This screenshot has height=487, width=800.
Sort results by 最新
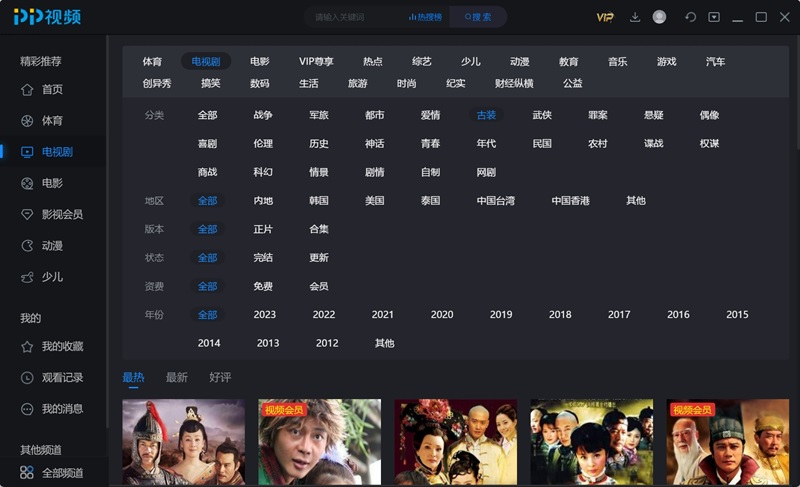point(177,377)
